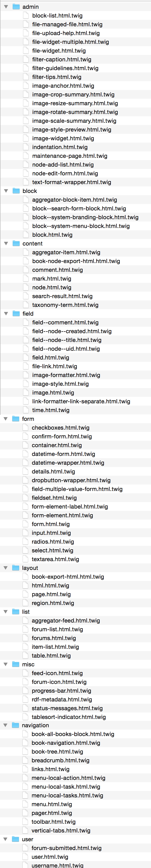
Task: Collapse the layout folder disclosure triangle
Action: [5, 568]
